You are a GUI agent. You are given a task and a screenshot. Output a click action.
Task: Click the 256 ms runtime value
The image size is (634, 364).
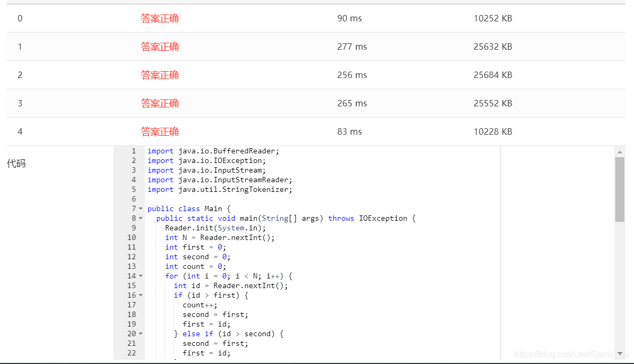pos(352,75)
